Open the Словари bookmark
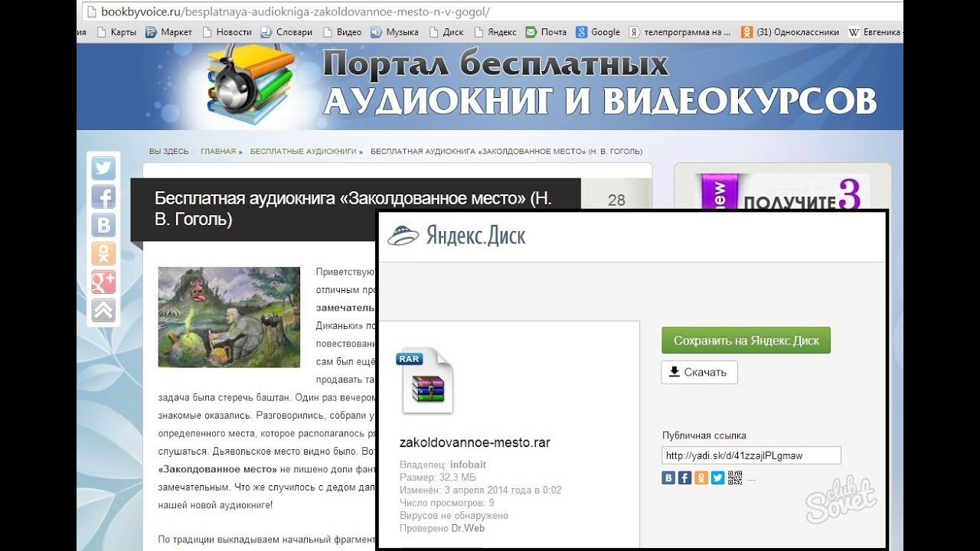This screenshot has width=980, height=551. pyautogui.click(x=287, y=32)
